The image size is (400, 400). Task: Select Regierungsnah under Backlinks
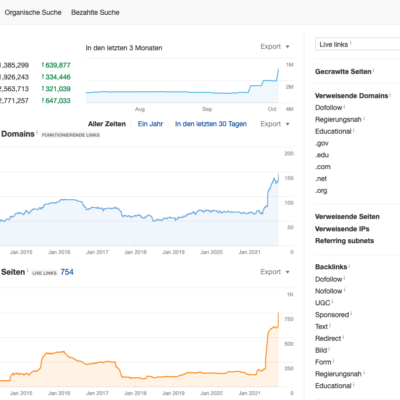(x=338, y=374)
